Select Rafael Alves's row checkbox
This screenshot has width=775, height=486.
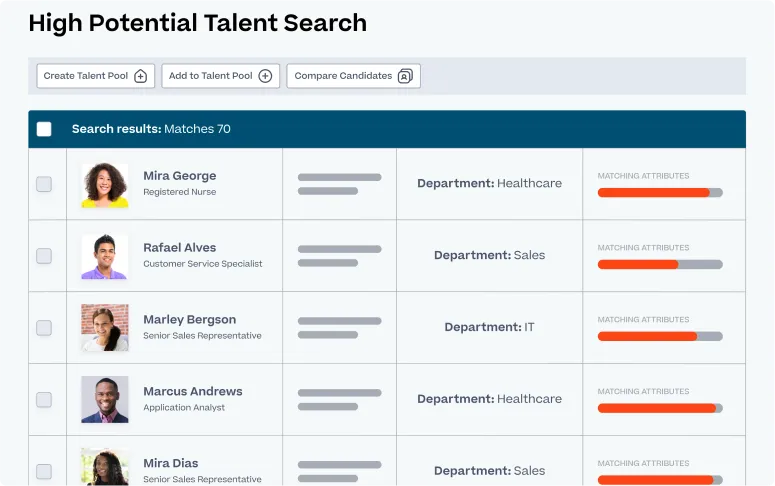point(44,256)
